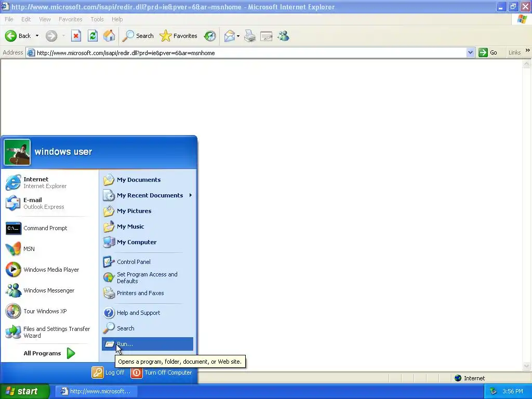Open the History toolbar icon

210,36
